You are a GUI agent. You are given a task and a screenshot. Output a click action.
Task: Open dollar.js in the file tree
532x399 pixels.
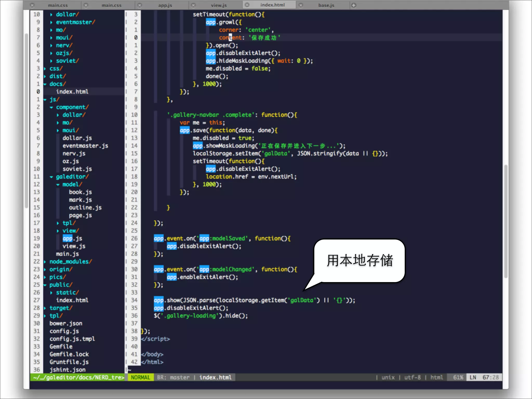[x=77, y=138]
